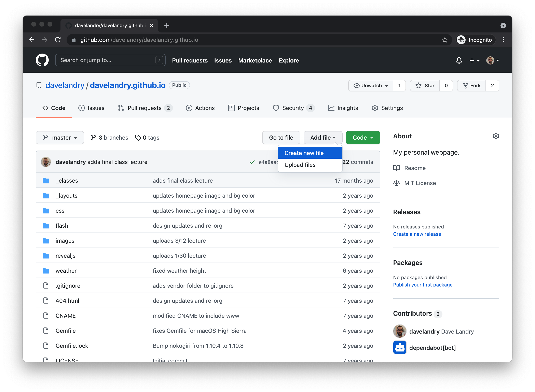
Task: Star the repository
Action: tap(425, 85)
